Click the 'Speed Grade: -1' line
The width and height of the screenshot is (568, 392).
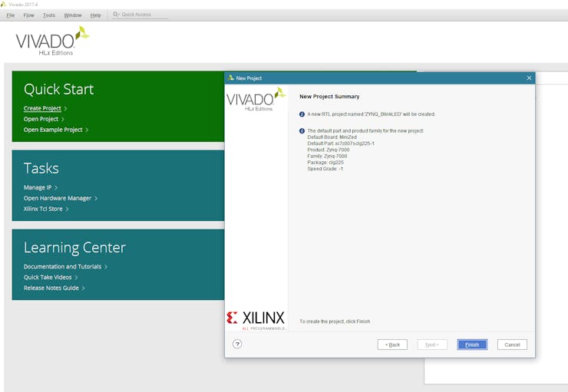(x=325, y=169)
